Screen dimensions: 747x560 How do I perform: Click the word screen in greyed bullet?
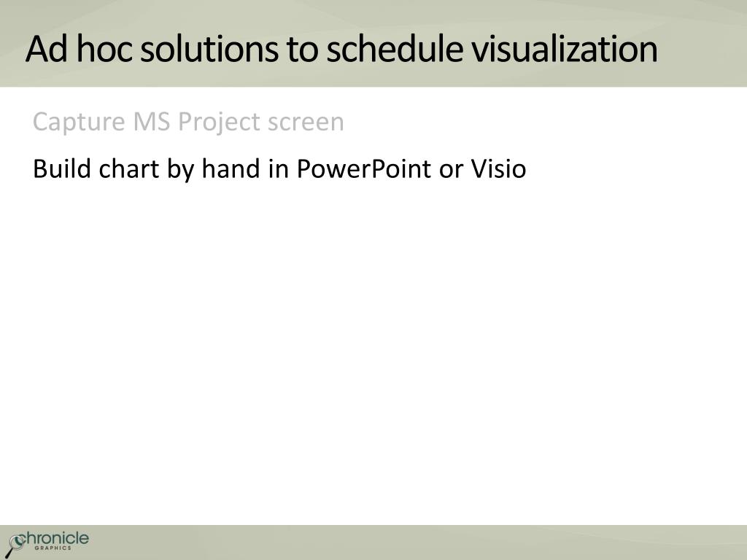click(306, 122)
